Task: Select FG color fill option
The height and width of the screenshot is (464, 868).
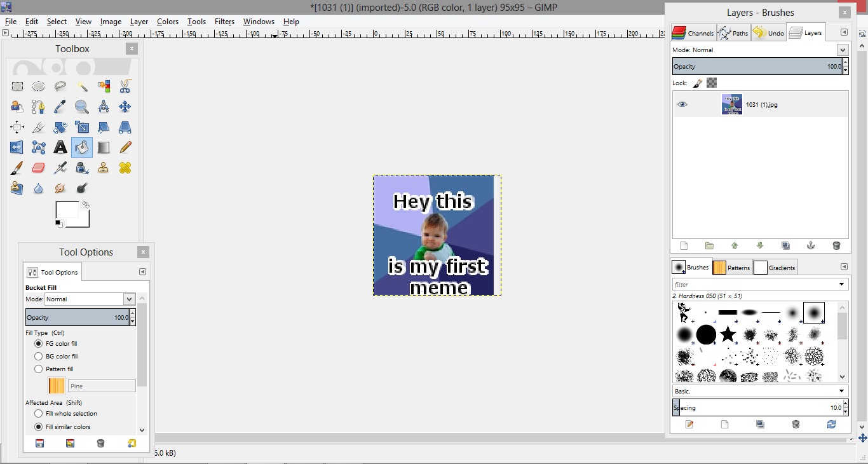Action: (39, 343)
